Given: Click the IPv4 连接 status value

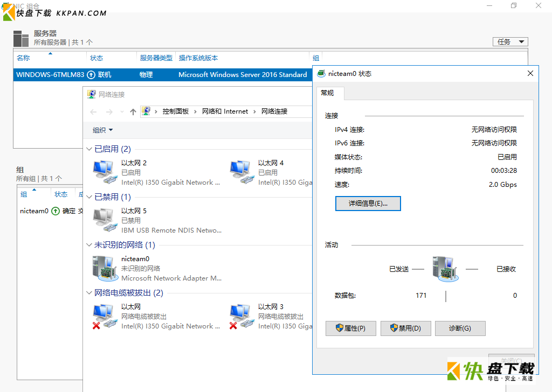Looking at the screenshot, I should [x=494, y=130].
